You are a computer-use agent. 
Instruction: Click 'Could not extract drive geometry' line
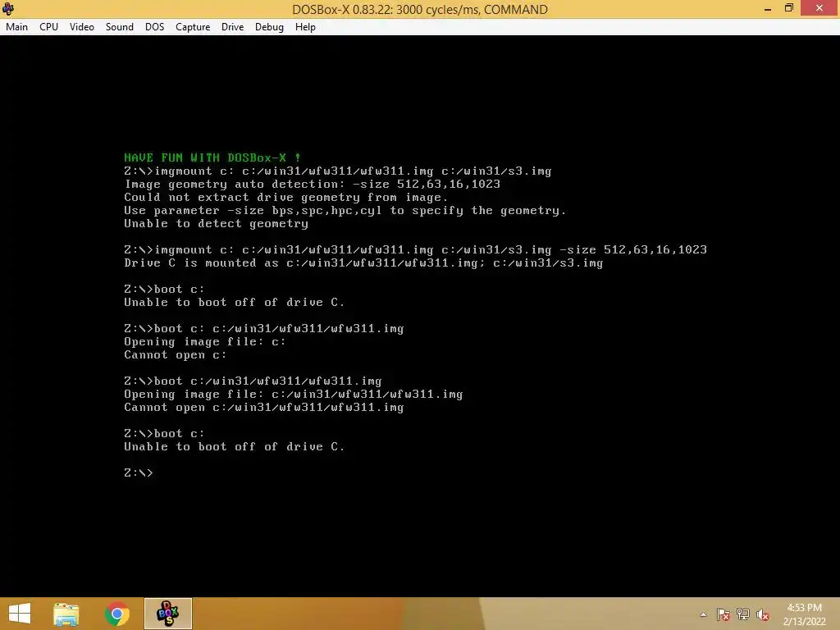click(x=285, y=197)
